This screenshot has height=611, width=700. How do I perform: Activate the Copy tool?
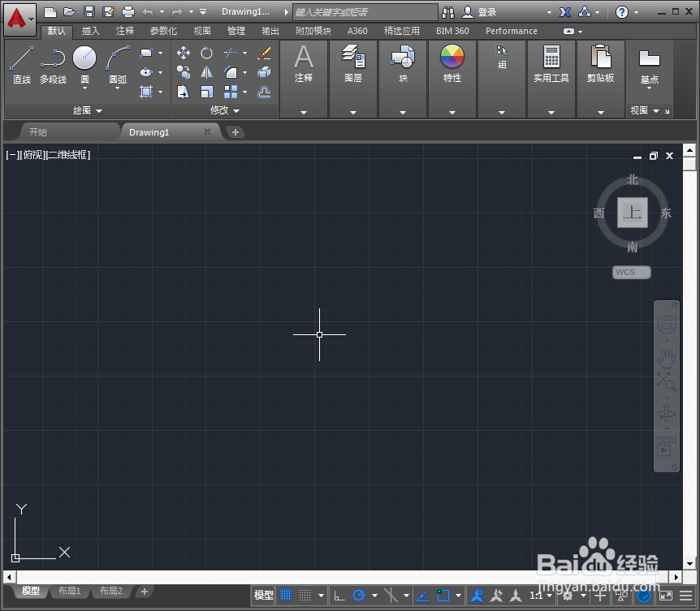tap(183, 72)
